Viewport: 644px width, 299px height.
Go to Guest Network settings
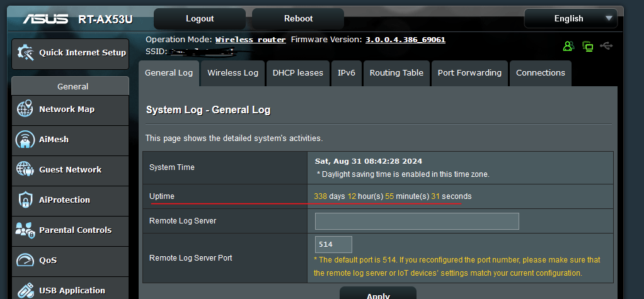[x=70, y=169]
